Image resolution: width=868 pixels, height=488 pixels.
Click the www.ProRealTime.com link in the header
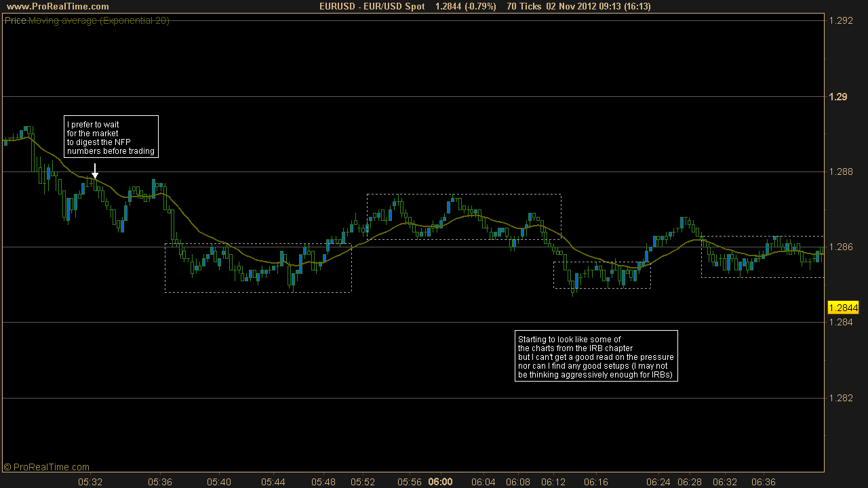(57, 6)
